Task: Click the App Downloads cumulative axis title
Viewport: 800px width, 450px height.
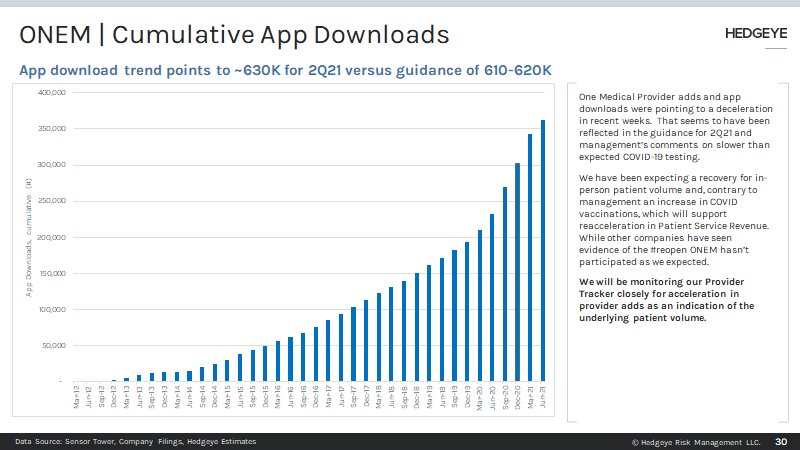Action: (29, 237)
